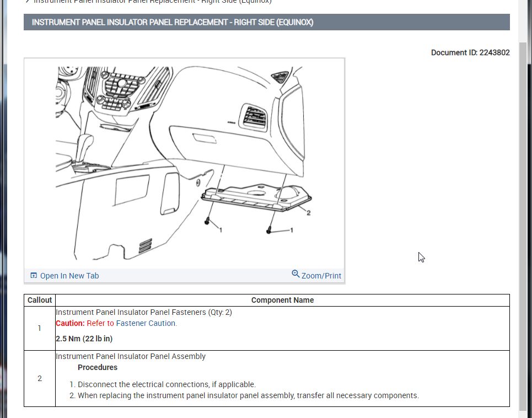Click 'Instrument Panel Insulator Panel Assembly' text
This screenshot has width=532, height=418.
[131, 356]
